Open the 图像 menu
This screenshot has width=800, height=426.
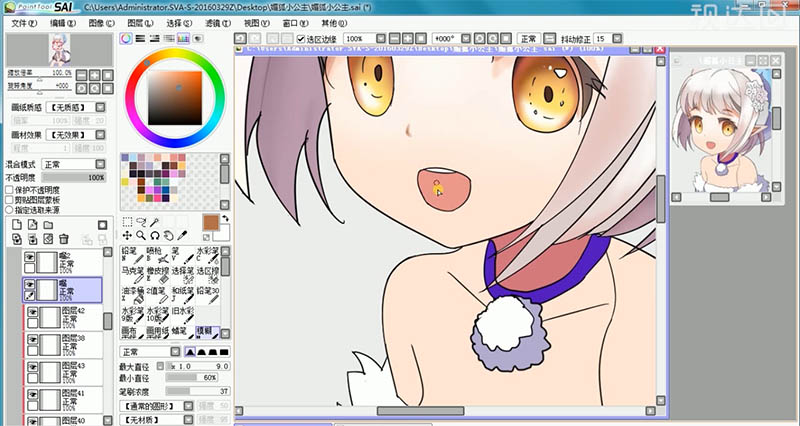coord(102,23)
